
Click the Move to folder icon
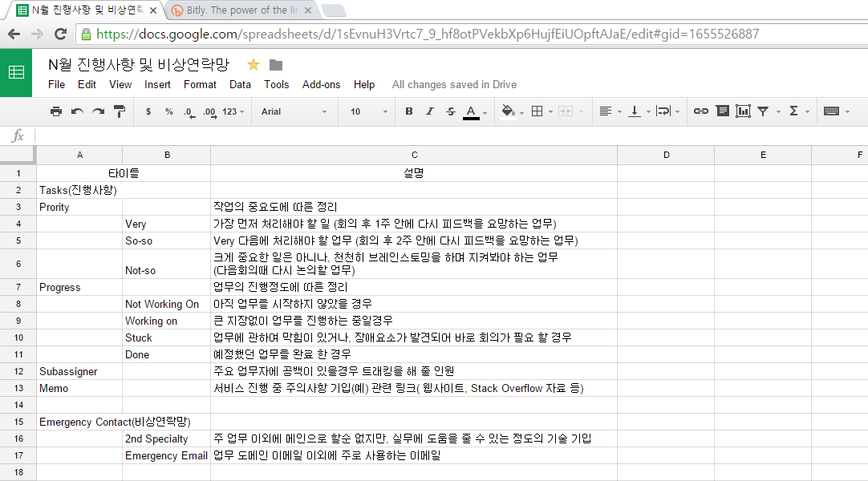pos(276,65)
